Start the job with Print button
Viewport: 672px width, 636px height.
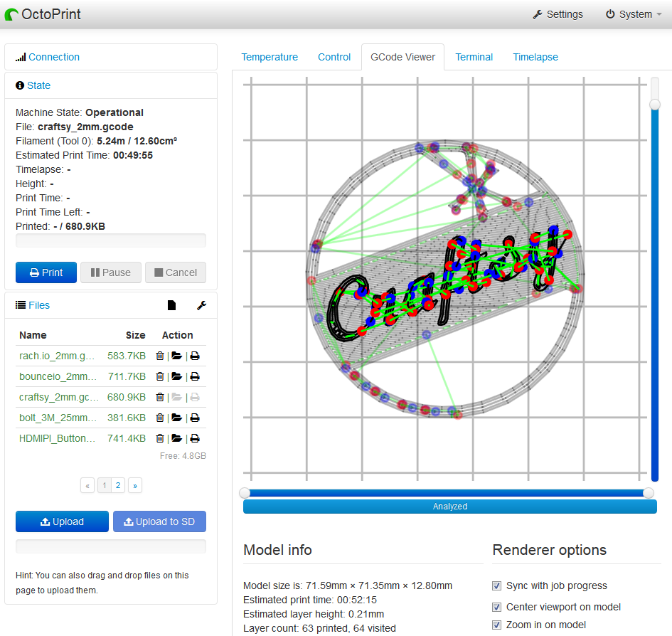(x=46, y=272)
